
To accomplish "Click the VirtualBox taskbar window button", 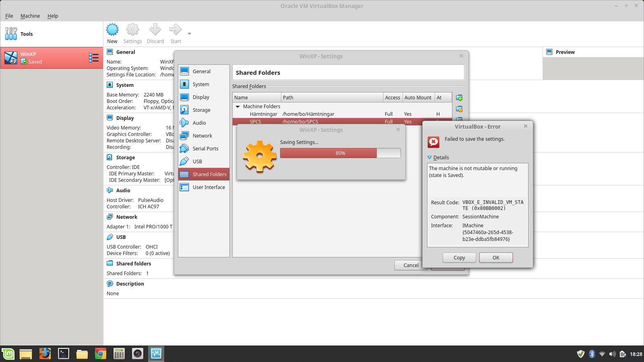I will [x=156, y=354].
